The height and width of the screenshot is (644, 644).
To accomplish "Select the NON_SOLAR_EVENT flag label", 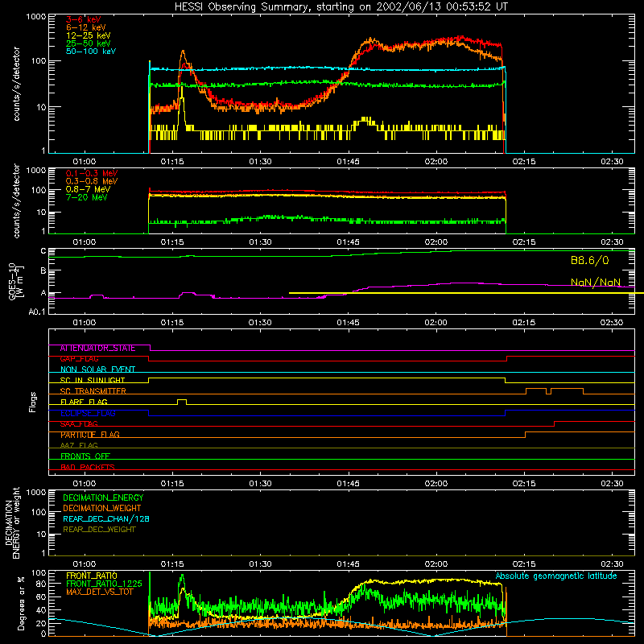I will click(x=97, y=369).
